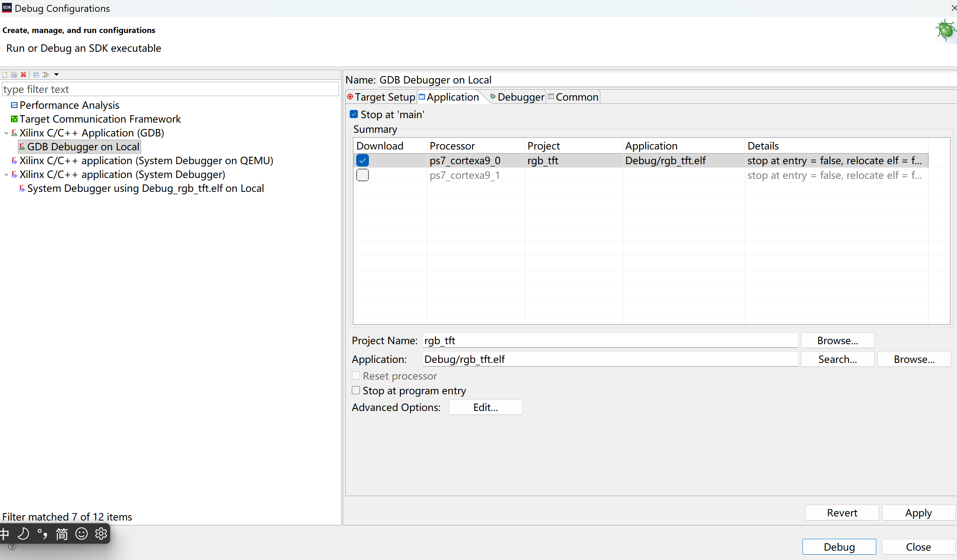Click the IME simplified Chinese (简) icon
Image resolution: width=957 pixels, height=560 pixels.
click(x=62, y=534)
